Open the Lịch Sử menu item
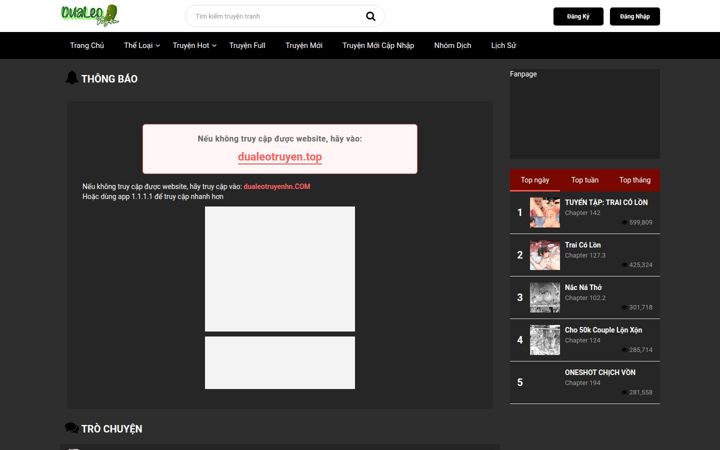 point(503,45)
